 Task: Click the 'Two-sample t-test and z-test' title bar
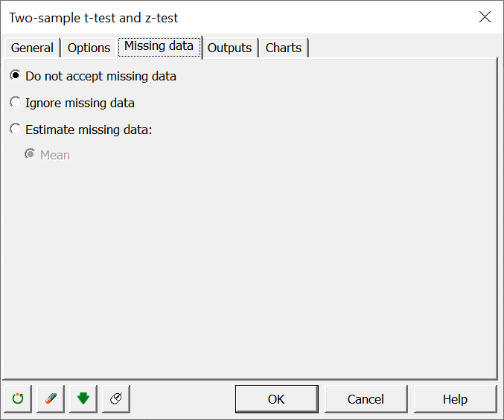(x=93, y=18)
